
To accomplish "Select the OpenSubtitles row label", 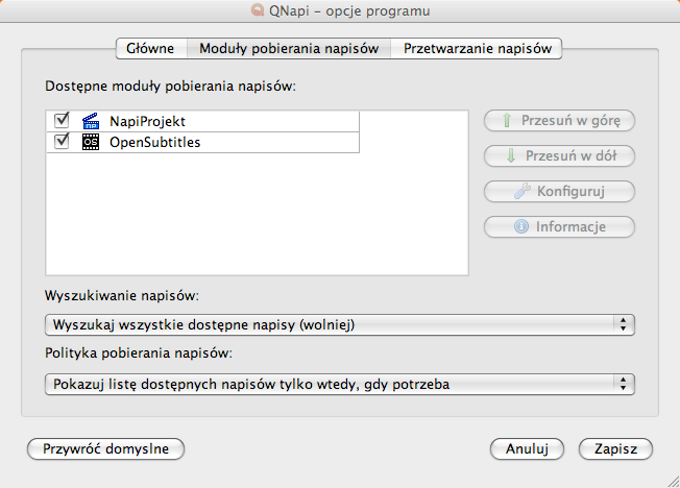I will coord(155,142).
